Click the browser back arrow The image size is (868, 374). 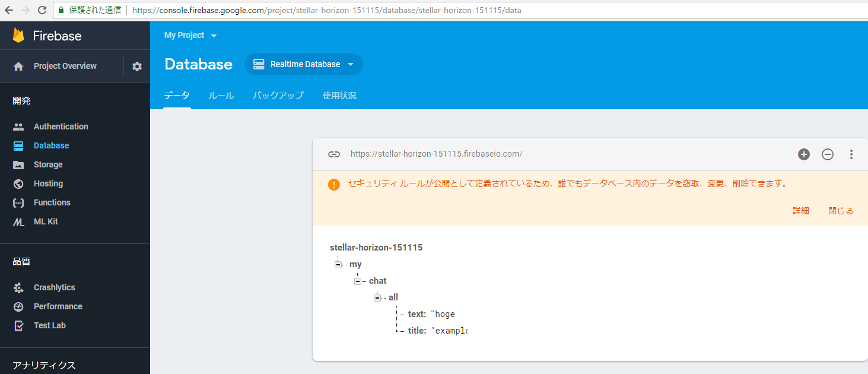click(9, 10)
